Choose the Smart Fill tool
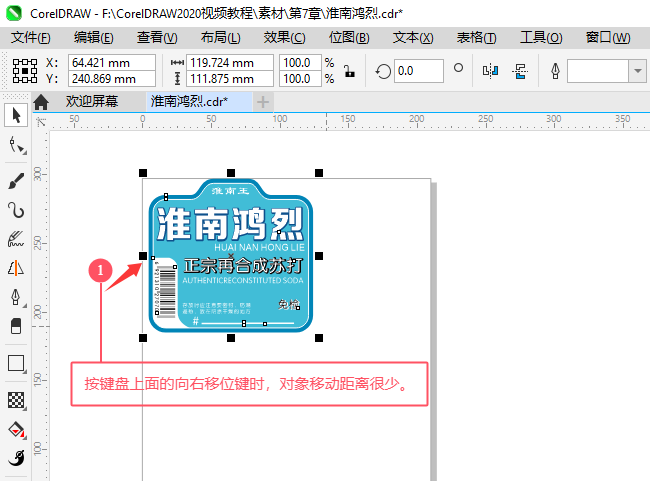 16,458
